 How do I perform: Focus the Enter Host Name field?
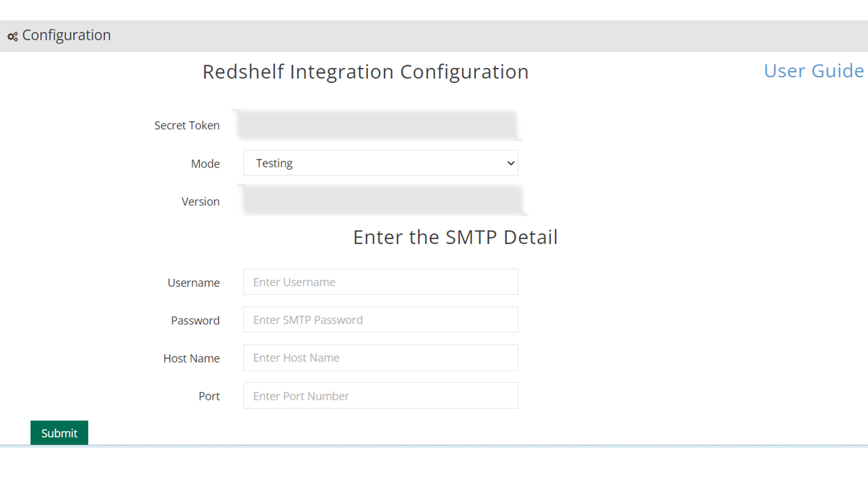381,358
